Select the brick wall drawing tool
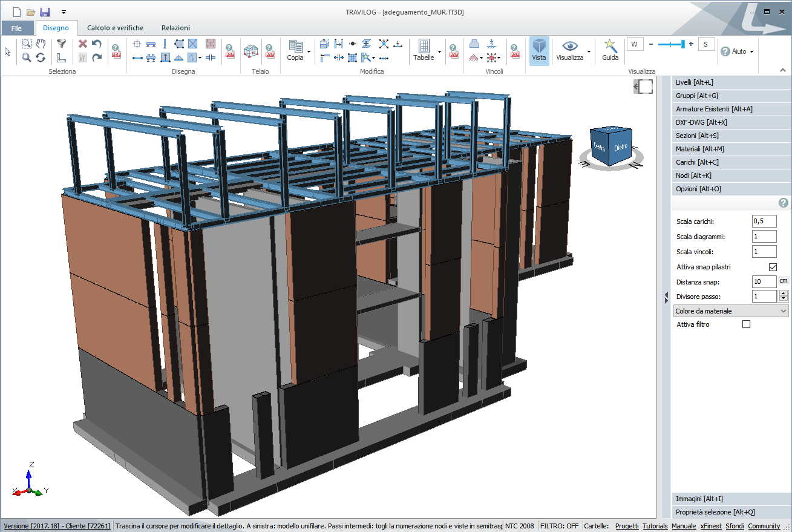Viewport: 792px width, 532px height. tap(210, 44)
